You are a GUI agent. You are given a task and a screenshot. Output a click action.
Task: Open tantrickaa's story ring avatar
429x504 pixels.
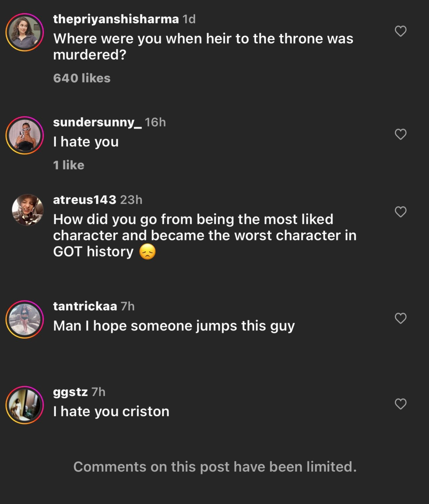point(25,319)
